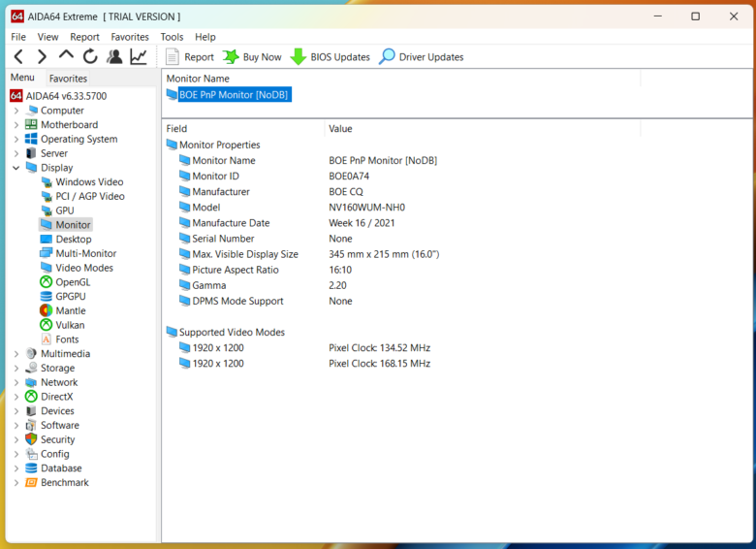Click the Motherboard icon
Screen dimensions: 756x549
pos(31,124)
